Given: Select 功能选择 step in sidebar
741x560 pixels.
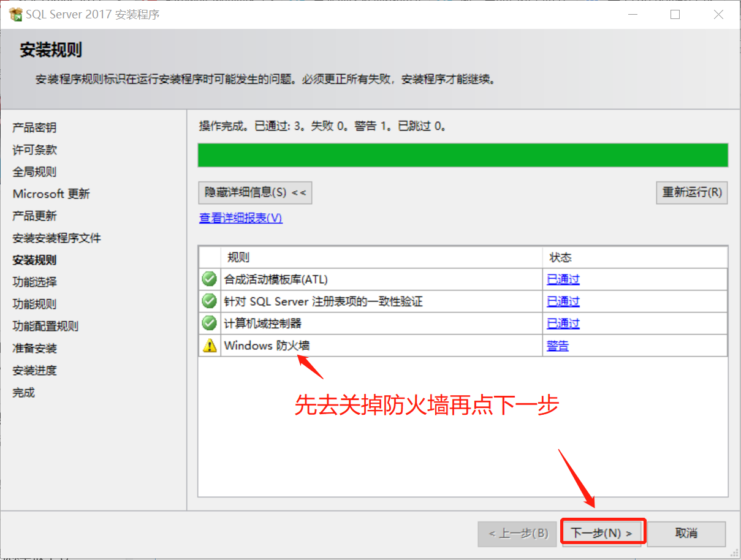Looking at the screenshot, I should point(34,282).
